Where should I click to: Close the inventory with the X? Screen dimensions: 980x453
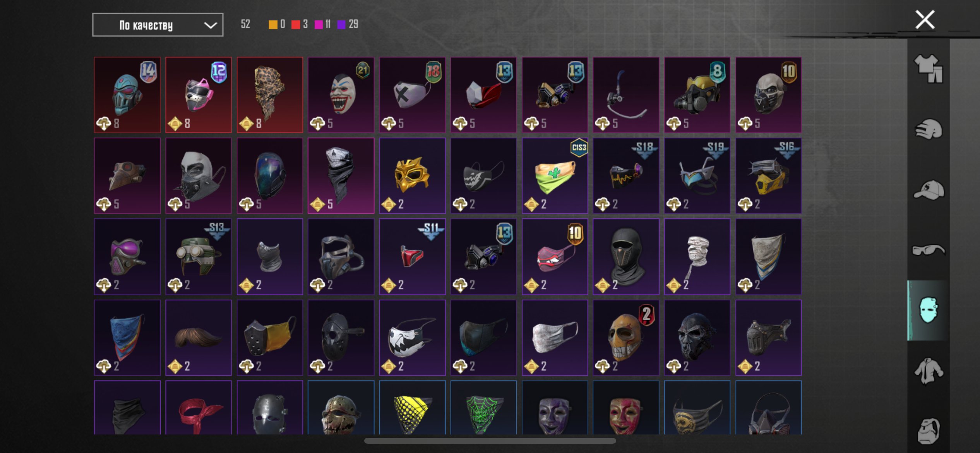coord(925,19)
